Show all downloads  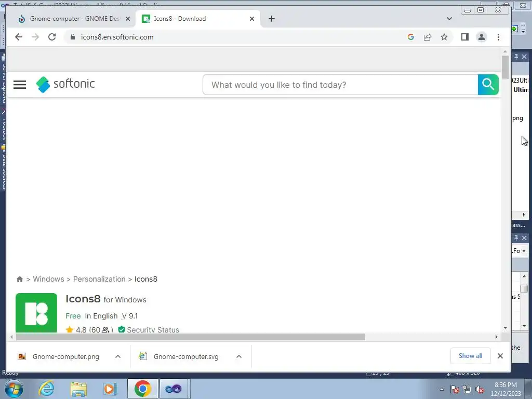tap(471, 355)
